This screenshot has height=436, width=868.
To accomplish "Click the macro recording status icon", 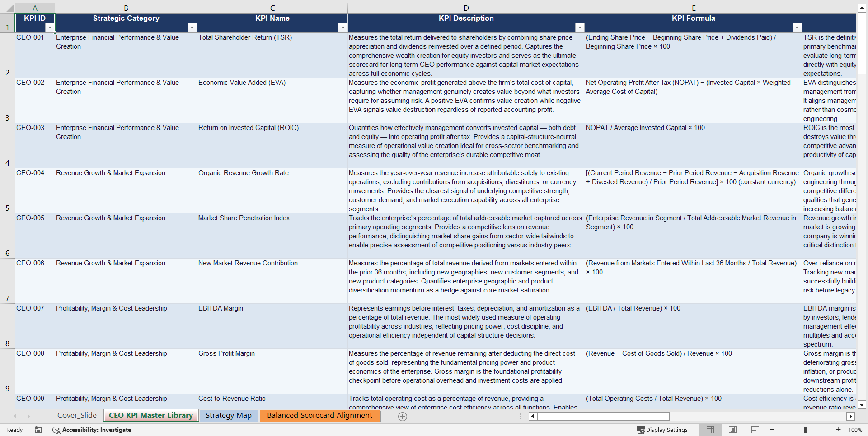I will tap(38, 430).
